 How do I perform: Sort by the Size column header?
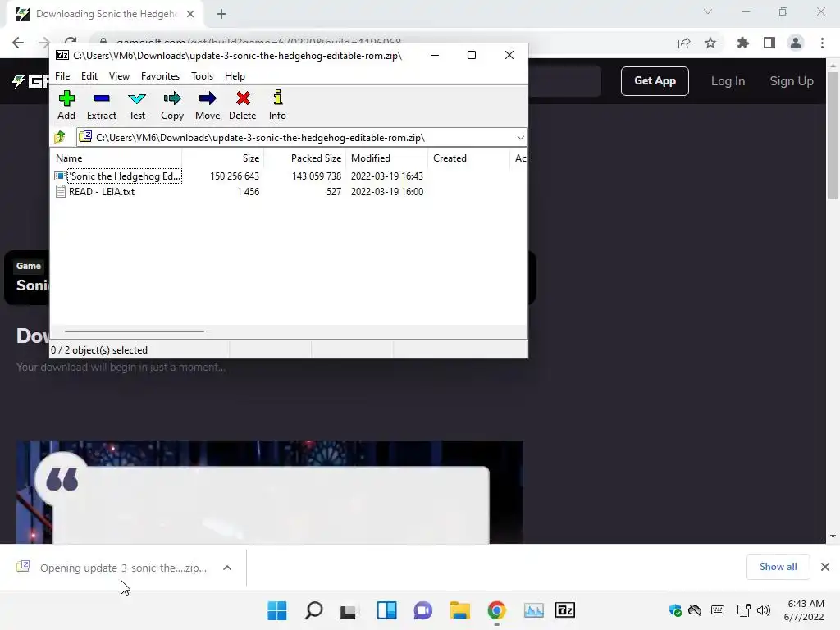pyautogui.click(x=223, y=158)
